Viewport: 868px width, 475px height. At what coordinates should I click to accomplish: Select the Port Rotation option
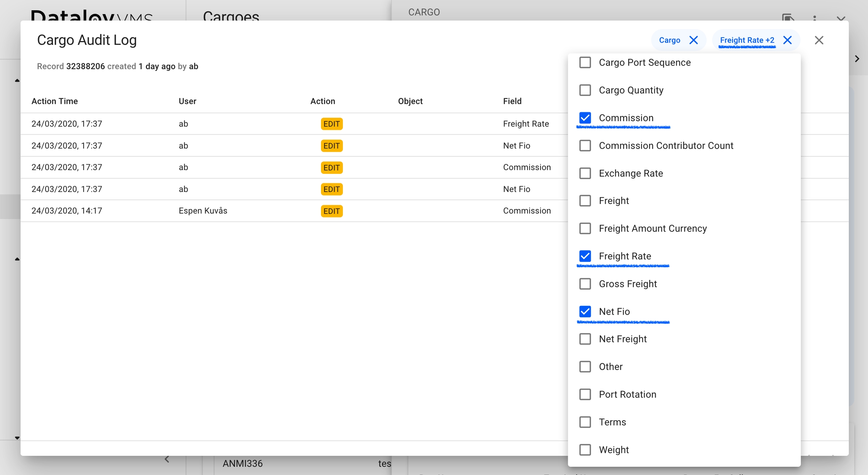click(x=585, y=394)
